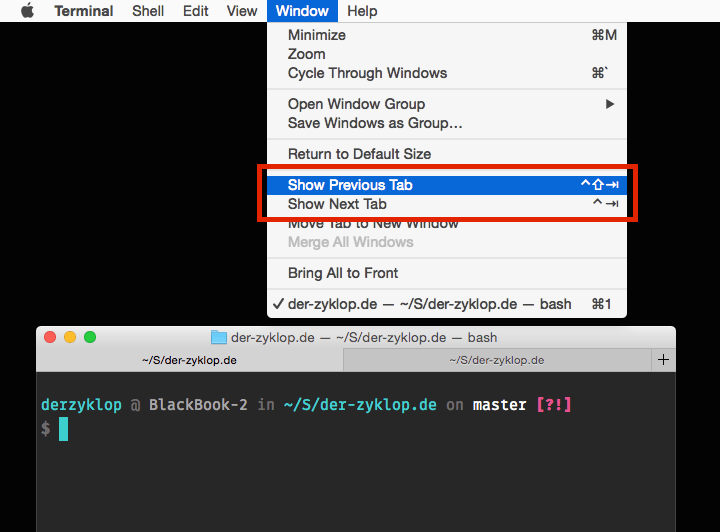Choose Return to Default Size
Image resolution: width=720 pixels, height=532 pixels.
[x=359, y=154]
